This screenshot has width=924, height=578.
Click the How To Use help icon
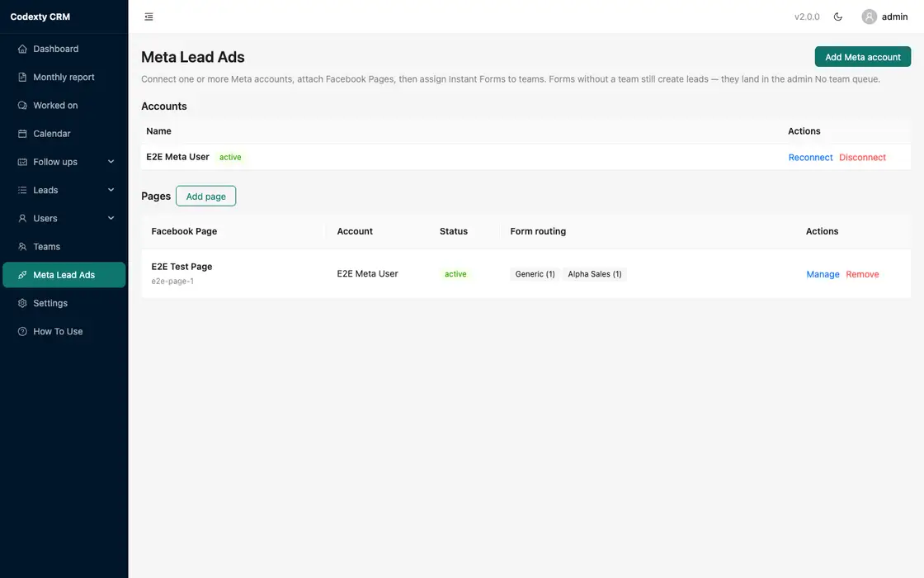[22, 332]
